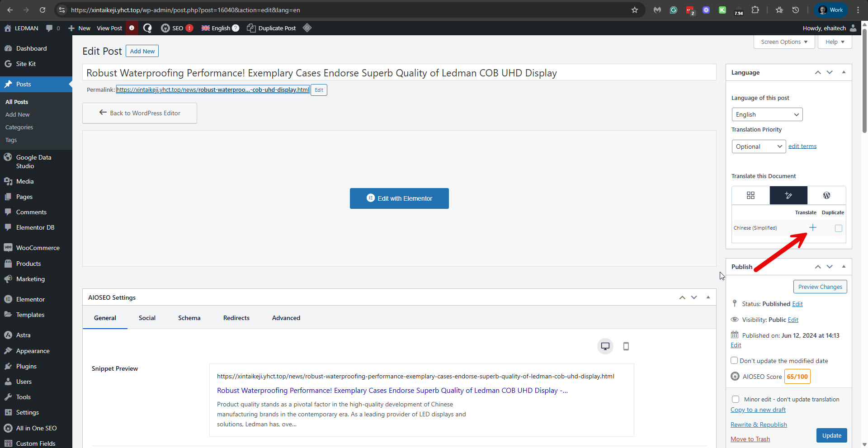Click the Edit with Elementor button

click(x=399, y=198)
